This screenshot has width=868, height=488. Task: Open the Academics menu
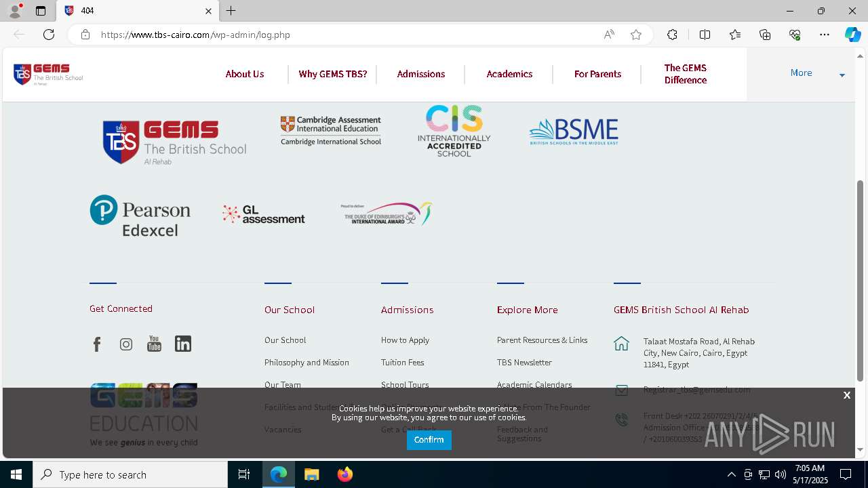[x=509, y=74]
